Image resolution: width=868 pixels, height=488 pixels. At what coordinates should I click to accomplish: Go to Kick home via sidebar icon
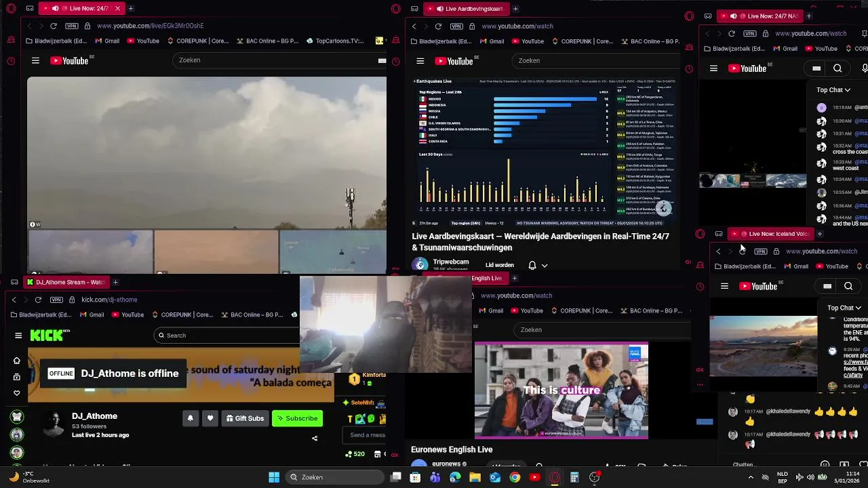click(x=17, y=361)
